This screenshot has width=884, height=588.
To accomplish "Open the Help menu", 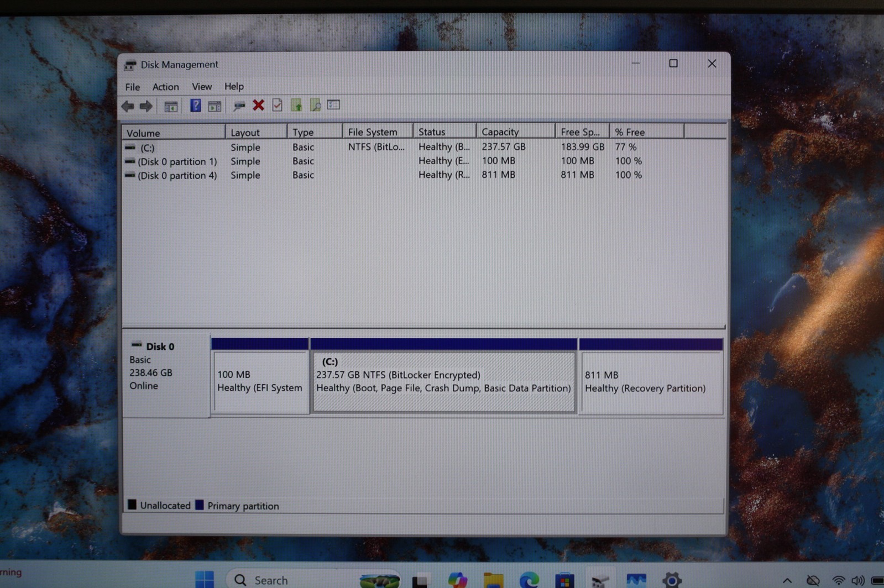I will 234,86.
